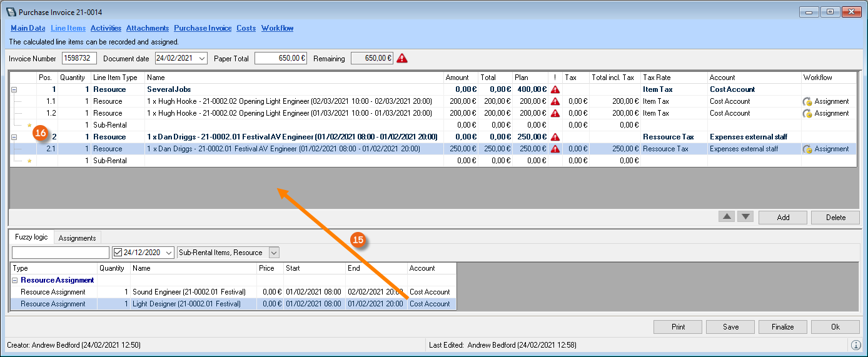Click Assignment workflow icon in row 2.1
868x357 pixels.
807,149
